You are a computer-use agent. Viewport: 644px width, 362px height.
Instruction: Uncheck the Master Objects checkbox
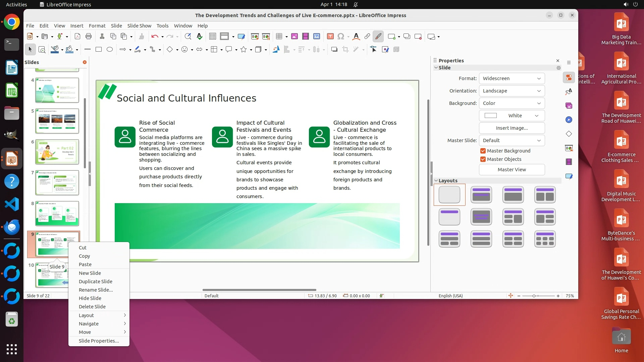[x=483, y=159]
